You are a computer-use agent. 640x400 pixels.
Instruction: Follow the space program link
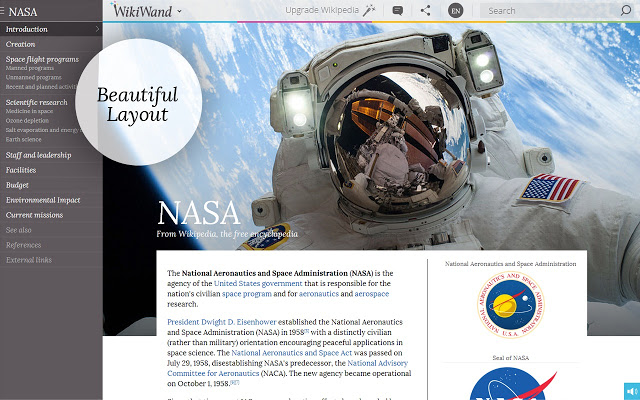click(x=247, y=293)
